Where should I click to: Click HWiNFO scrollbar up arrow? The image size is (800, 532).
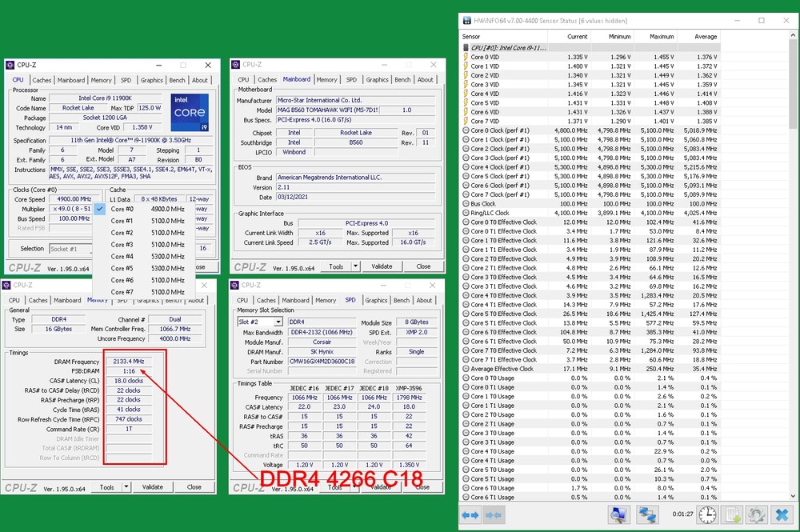point(793,35)
